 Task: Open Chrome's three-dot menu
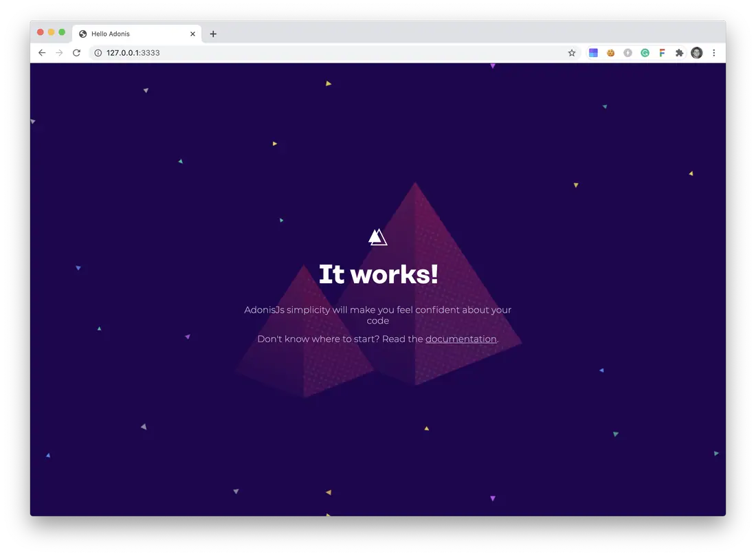pyautogui.click(x=714, y=52)
